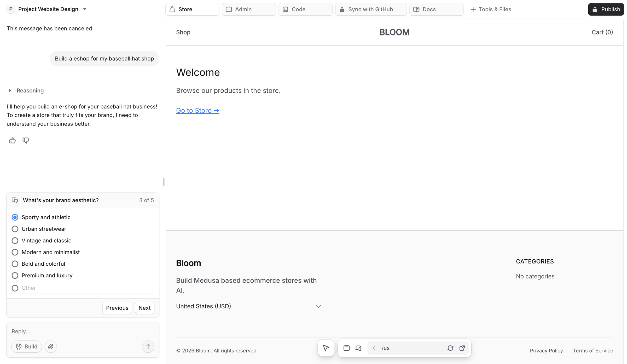Click the Publish button
This screenshot has height=364, width=627.
(606, 9)
